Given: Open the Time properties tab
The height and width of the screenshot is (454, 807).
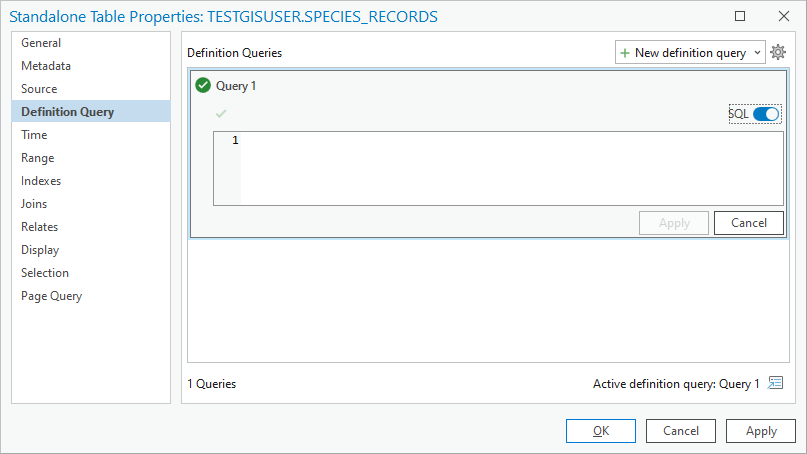Looking at the screenshot, I should point(34,135).
